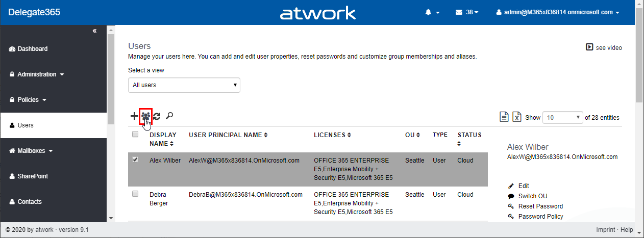
Task: Open the All users view dropdown
Action: tap(184, 85)
